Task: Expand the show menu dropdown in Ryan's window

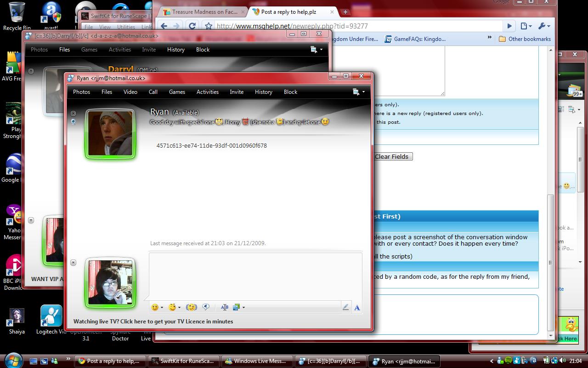Action: point(358,92)
